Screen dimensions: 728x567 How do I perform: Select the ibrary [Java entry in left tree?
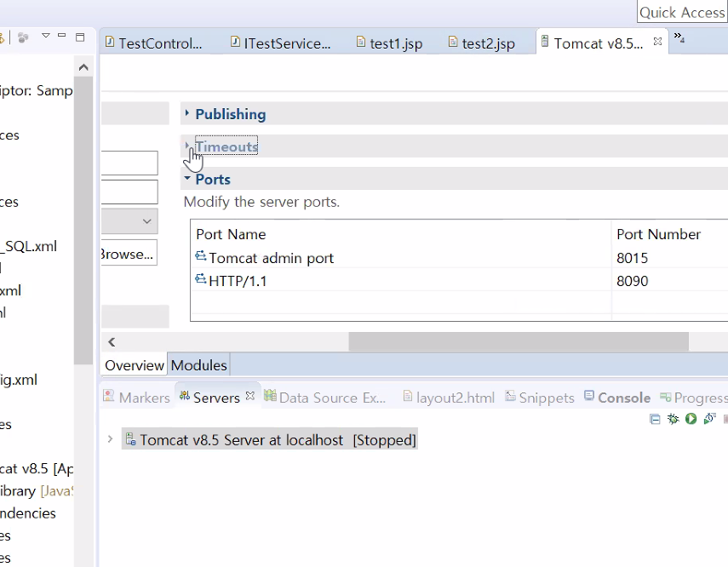click(37, 491)
